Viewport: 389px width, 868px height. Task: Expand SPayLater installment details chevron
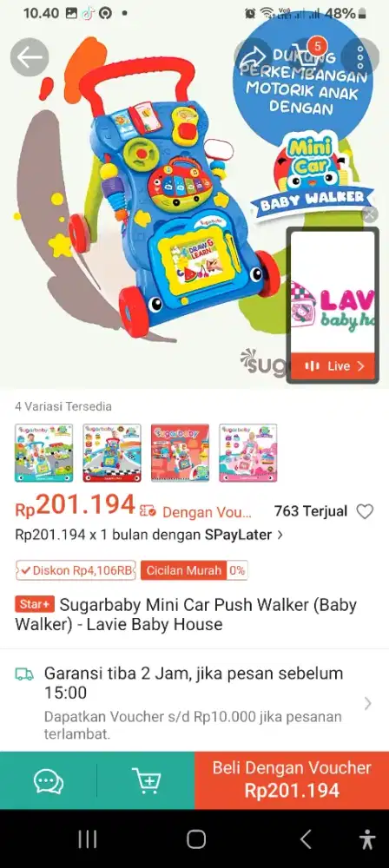coord(280,535)
